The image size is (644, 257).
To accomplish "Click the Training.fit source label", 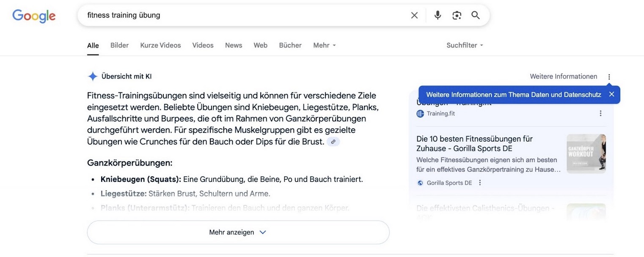I will click(441, 114).
